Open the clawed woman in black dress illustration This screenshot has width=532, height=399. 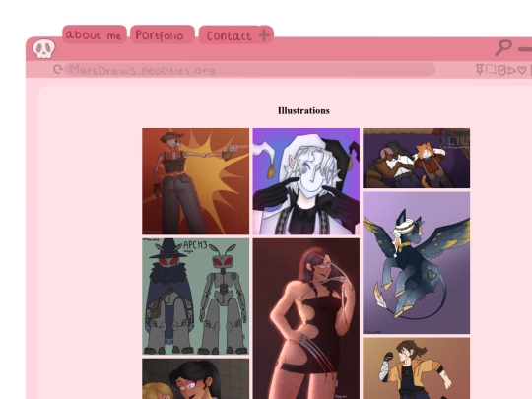click(x=306, y=318)
